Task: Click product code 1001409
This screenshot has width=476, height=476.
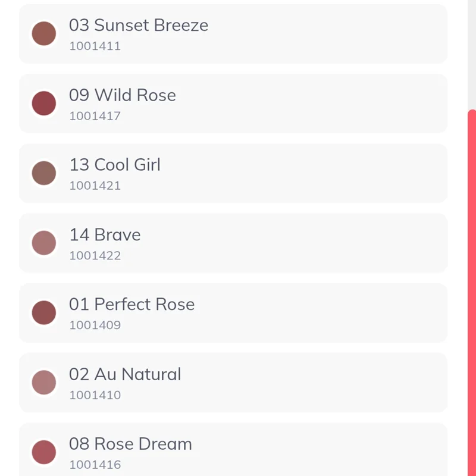Action: [95, 325]
